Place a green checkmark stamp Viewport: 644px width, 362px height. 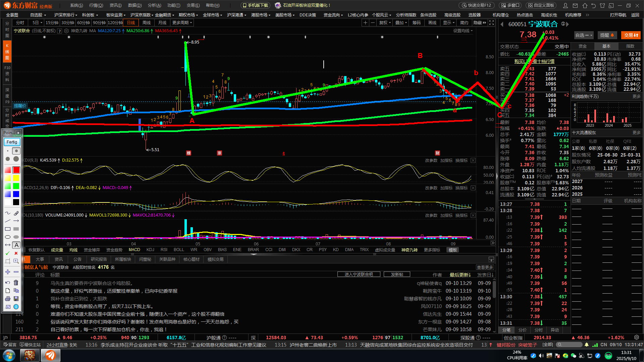(x=8, y=253)
